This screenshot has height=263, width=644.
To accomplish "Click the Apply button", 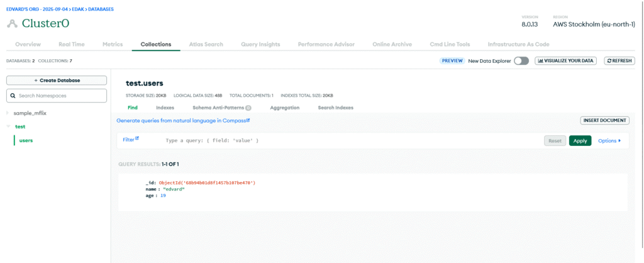I will click(580, 141).
